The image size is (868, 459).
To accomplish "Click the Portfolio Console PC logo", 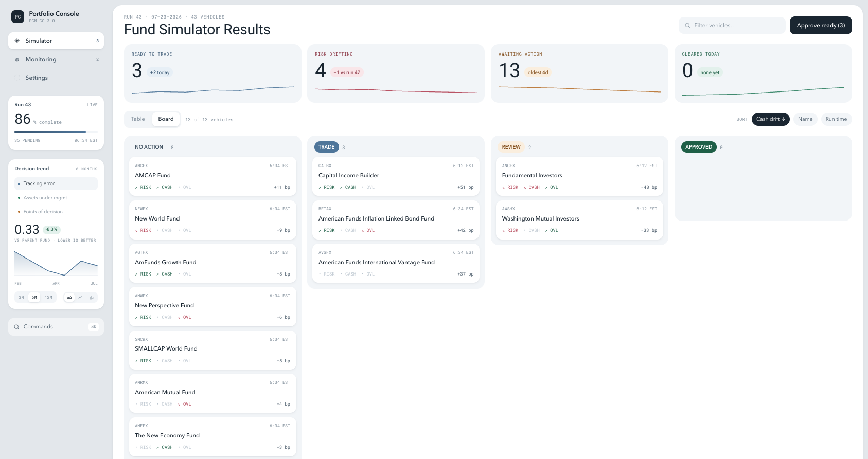I will pos(17,17).
